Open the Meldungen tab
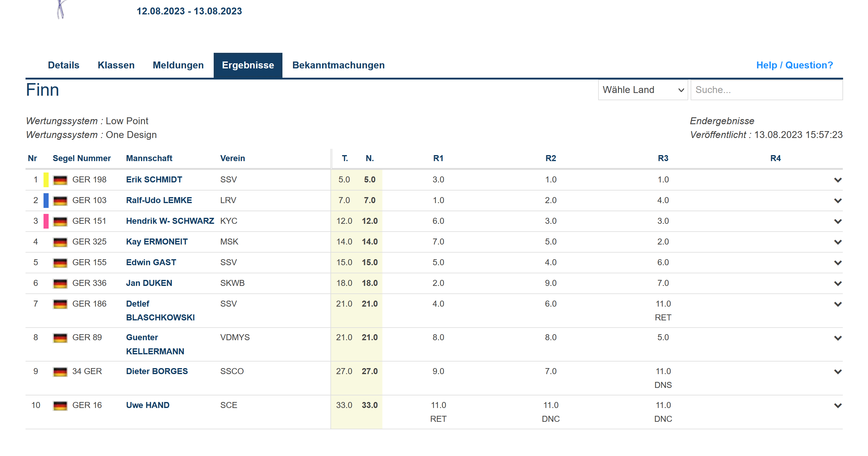 [178, 65]
